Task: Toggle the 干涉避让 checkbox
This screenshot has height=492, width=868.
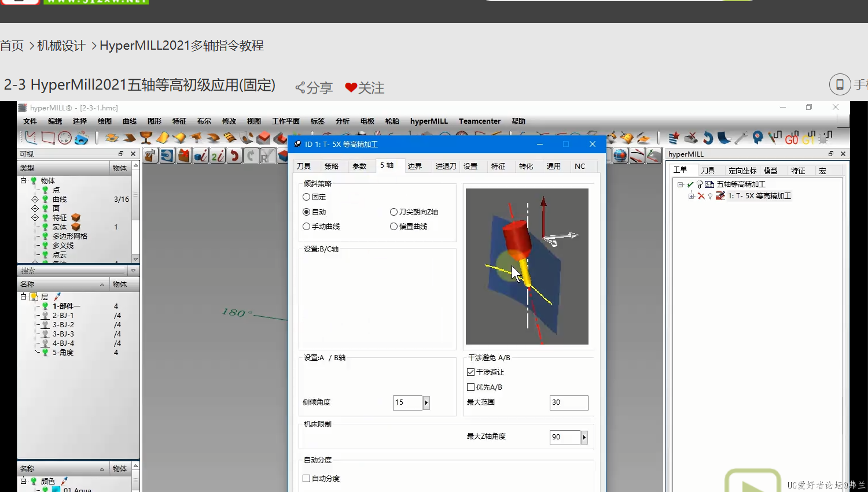Action: tap(470, 372)
